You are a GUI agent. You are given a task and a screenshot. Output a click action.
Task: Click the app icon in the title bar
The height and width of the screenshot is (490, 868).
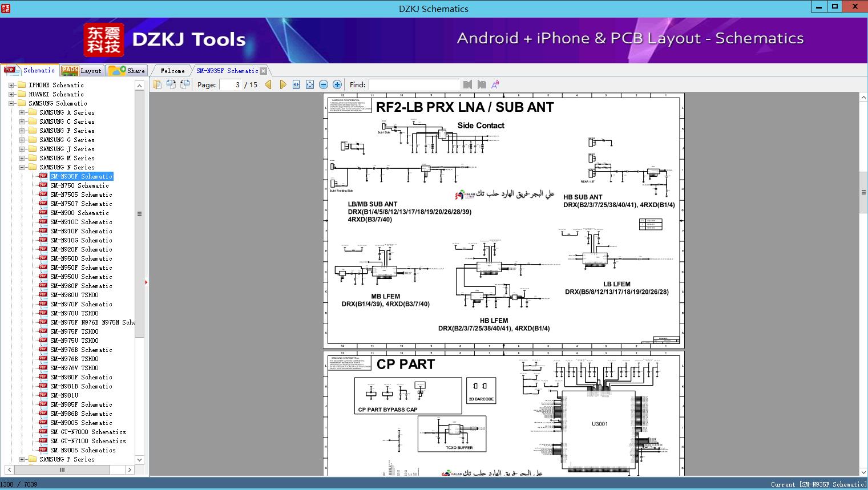pos(5,9)
